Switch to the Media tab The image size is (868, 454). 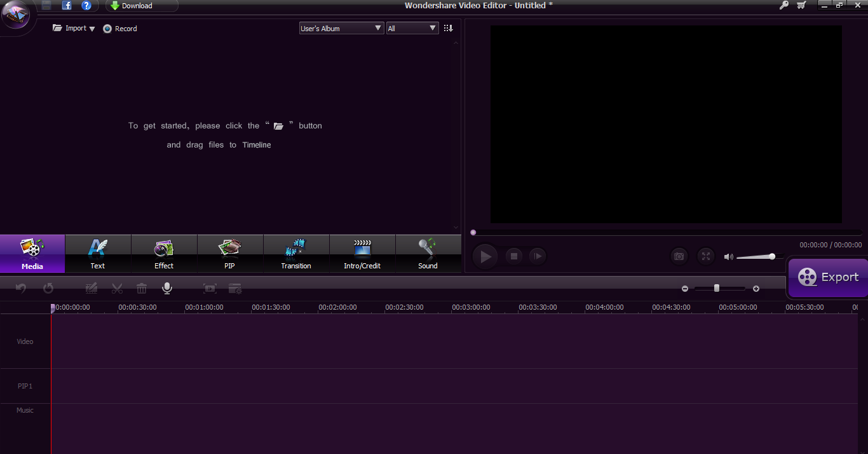[32, 254]
